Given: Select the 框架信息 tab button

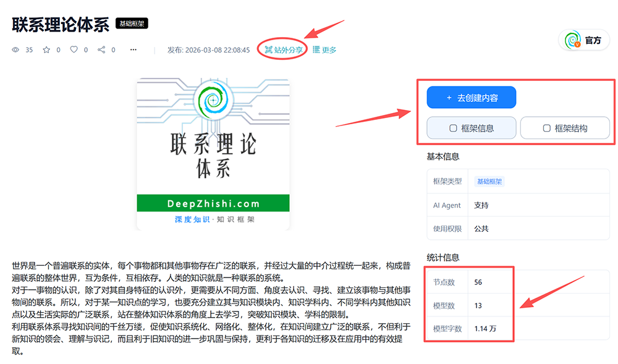Looking at the screenshot, I should 472,128.
